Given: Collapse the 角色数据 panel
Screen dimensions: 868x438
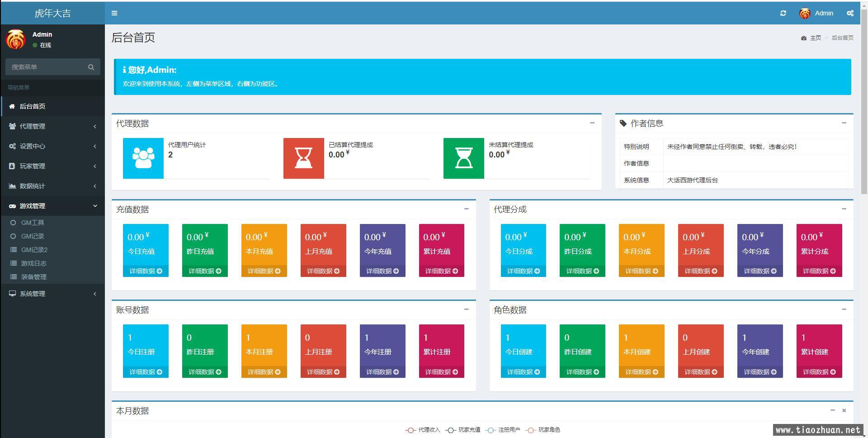Looking at the screenshot, I should (844, 309).
